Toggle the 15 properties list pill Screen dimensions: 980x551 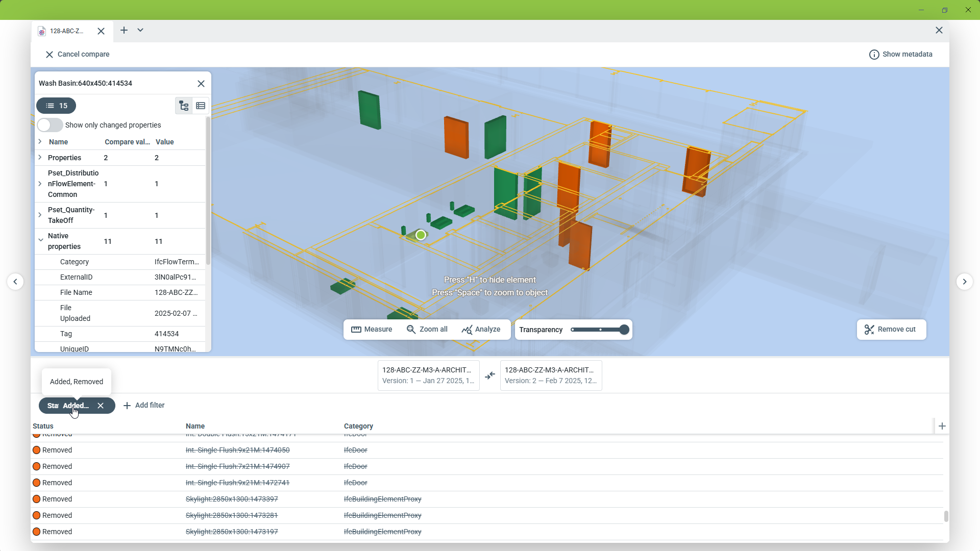click(56, 106)
